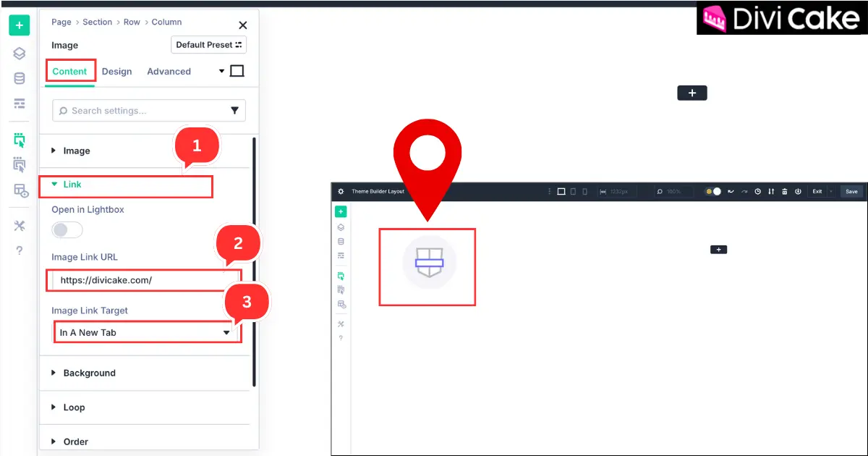Select tablet view in the Theme Builder Layout bar
Image resolution: width=868 pixels, height=456 pixels.
click(573, 192)
